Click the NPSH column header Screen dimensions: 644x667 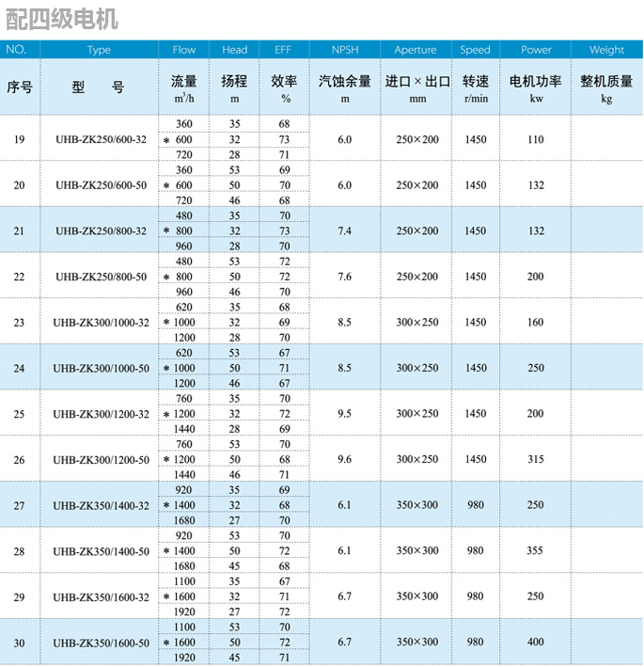(345, 50)
